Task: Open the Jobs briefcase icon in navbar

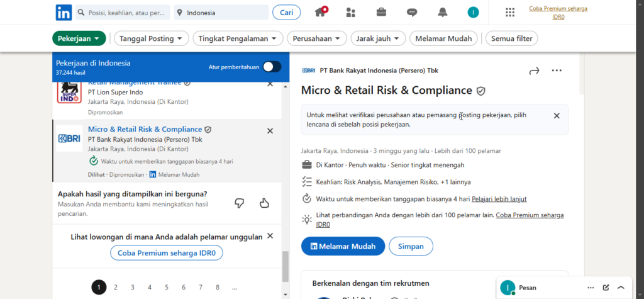Action: click(x=382, y=13)
